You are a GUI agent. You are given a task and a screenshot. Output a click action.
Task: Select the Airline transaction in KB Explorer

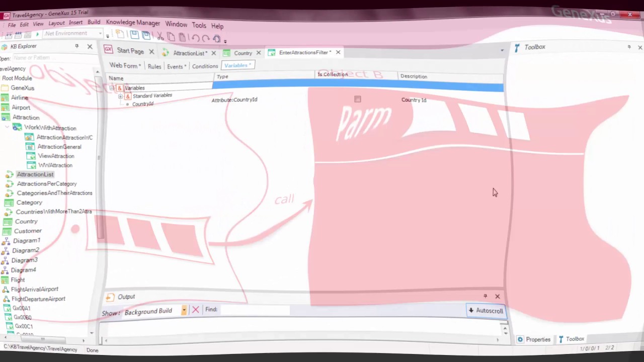click(19, 98)
